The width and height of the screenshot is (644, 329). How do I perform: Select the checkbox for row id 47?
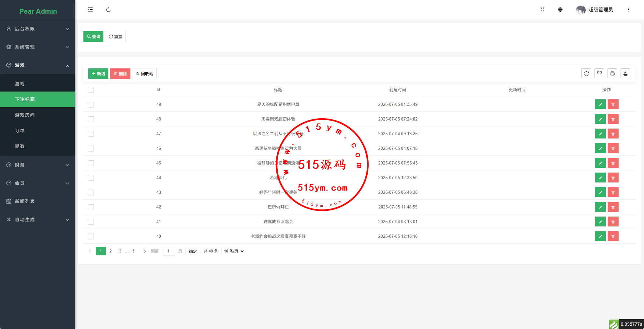91,134
